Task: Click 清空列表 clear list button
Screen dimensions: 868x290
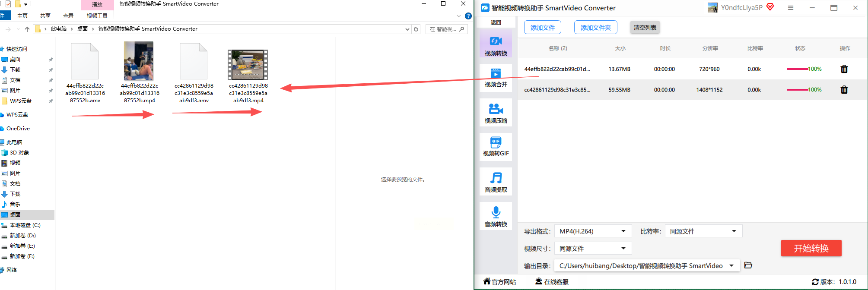Action: (645, 28)
